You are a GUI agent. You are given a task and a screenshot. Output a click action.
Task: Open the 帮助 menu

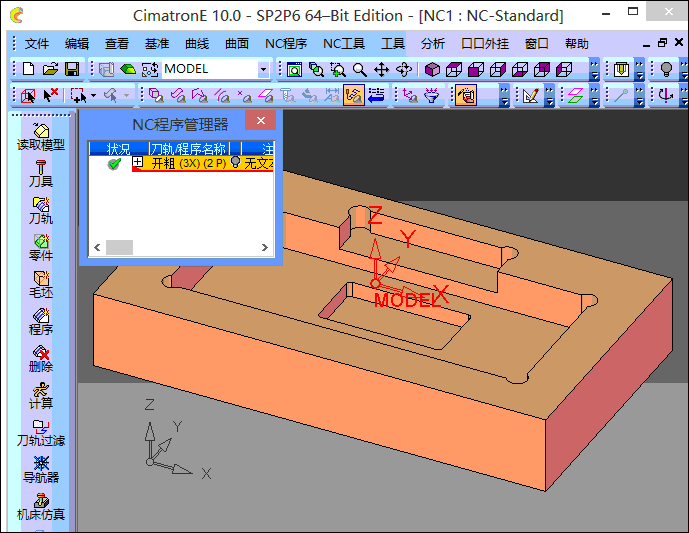(x=577, y=44)
